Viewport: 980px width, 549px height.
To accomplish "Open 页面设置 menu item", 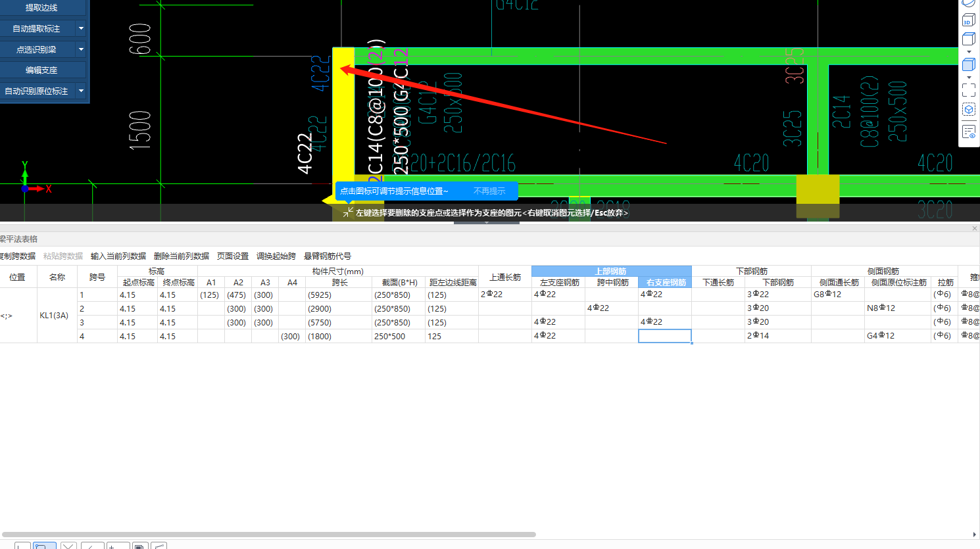I will [x=233, y=256].
